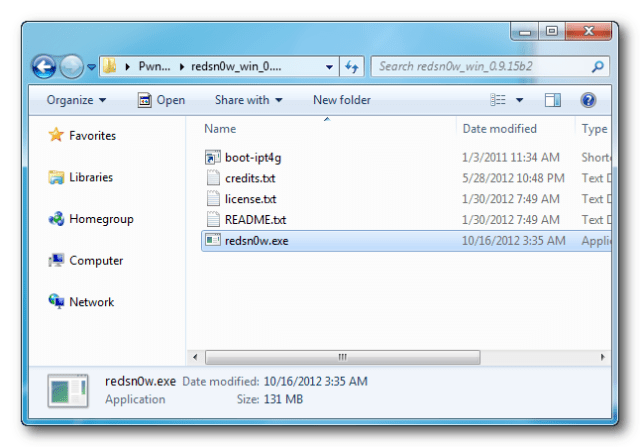The height and width of the screenshot is (447, 640).
Task: Change view with the view icon
Action: click(x=498, y=100)
